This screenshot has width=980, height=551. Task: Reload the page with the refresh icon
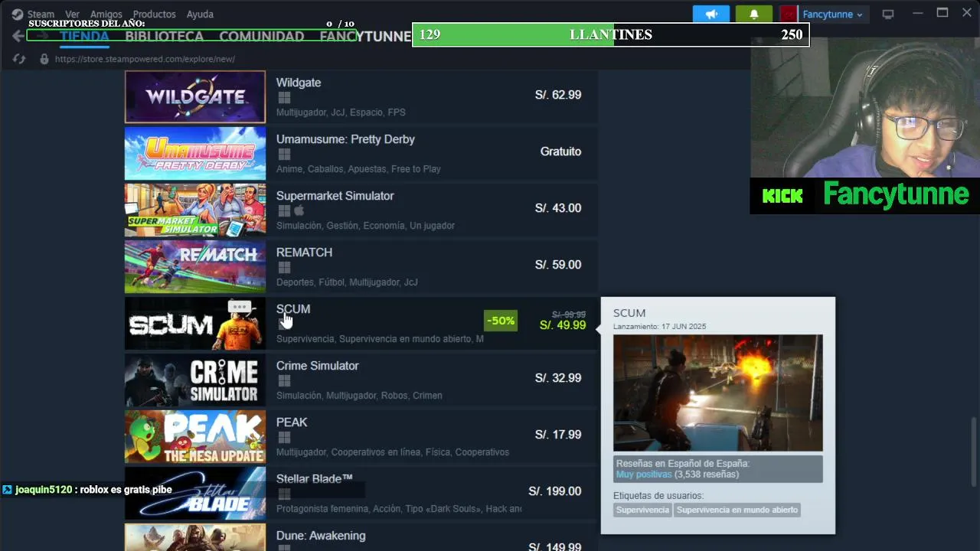point(19,59)
